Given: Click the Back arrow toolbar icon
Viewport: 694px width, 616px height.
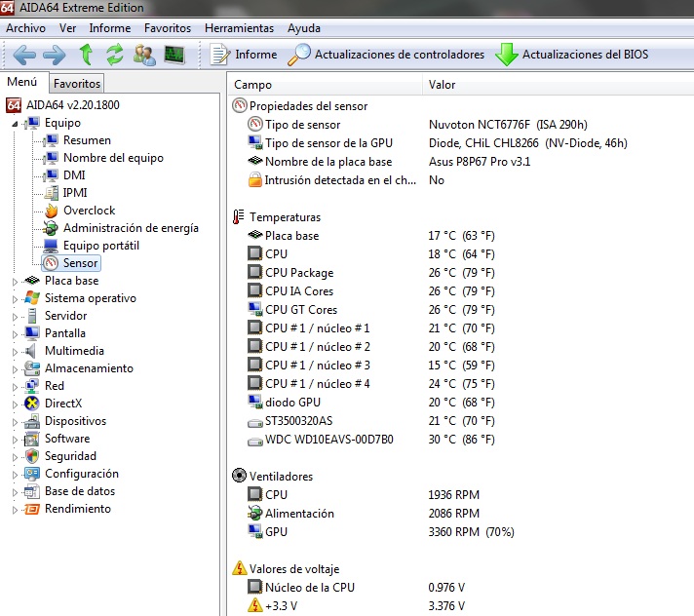Looking at the screenshot, I should 24,55.
